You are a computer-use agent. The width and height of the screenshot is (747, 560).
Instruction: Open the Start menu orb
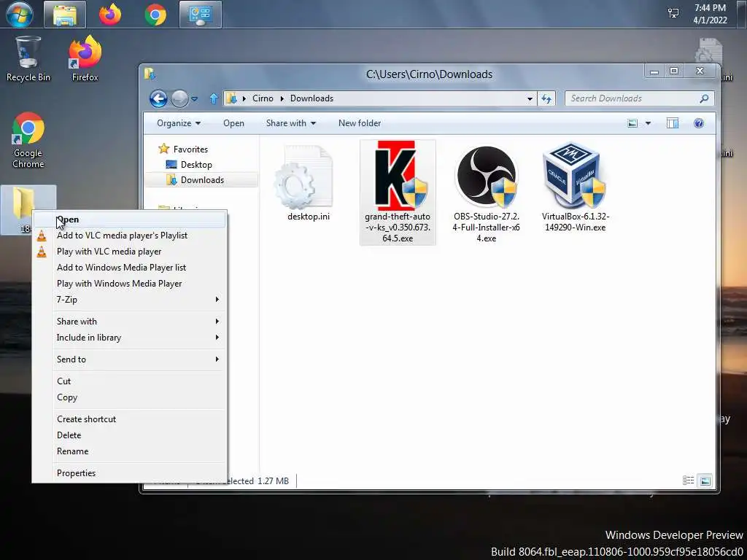20,15
